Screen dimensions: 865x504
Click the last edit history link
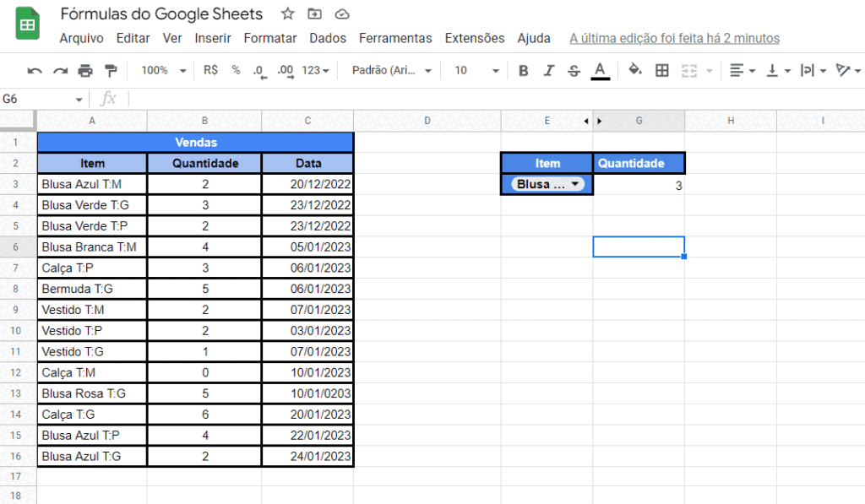pos(673,38)
